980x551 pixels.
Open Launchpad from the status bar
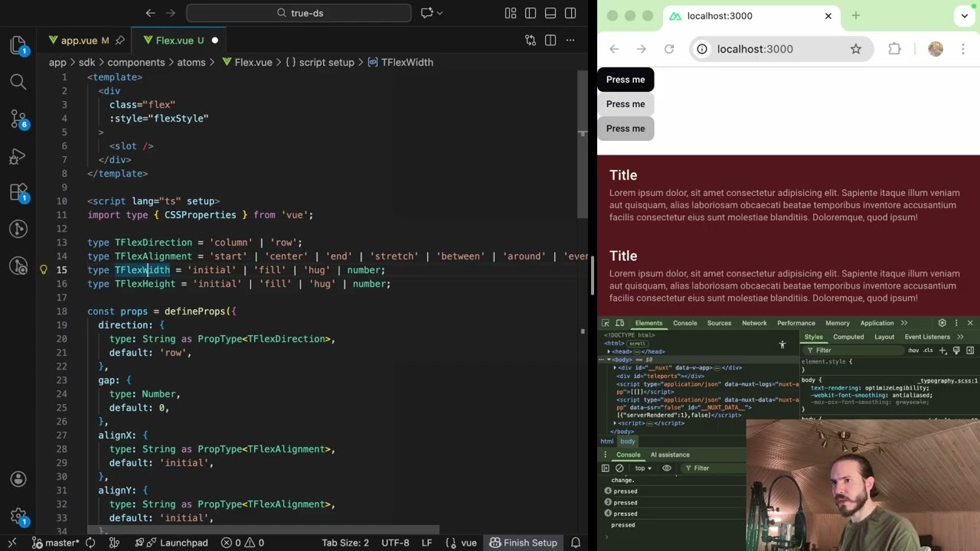click(x=171, y=543)
